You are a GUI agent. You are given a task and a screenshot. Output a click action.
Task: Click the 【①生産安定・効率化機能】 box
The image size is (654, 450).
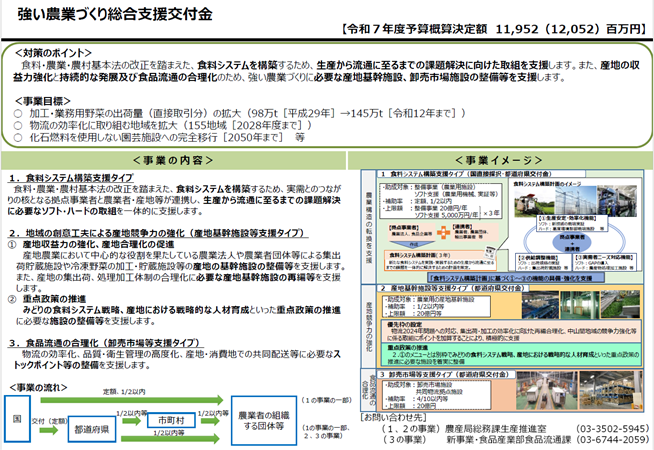pyautogui.click(x=572, y=223)
